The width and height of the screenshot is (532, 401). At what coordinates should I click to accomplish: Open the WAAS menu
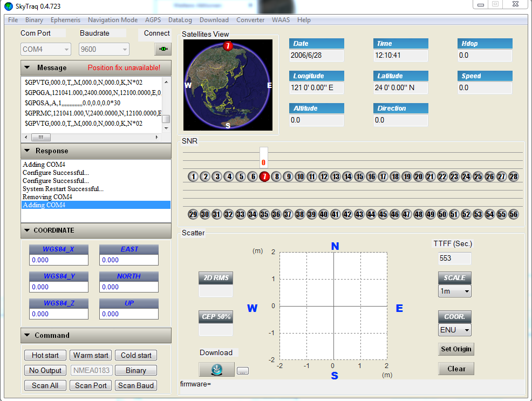tap(281, 20)
